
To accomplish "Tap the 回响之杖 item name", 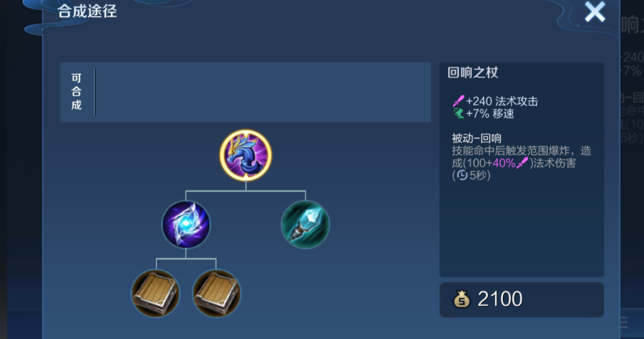I will (x=473, y=73).
